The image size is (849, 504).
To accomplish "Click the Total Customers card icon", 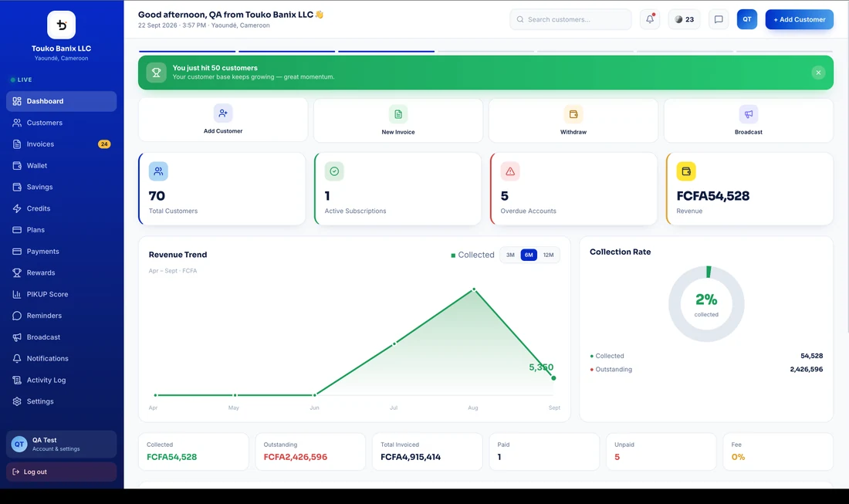I will pos(158,171).
